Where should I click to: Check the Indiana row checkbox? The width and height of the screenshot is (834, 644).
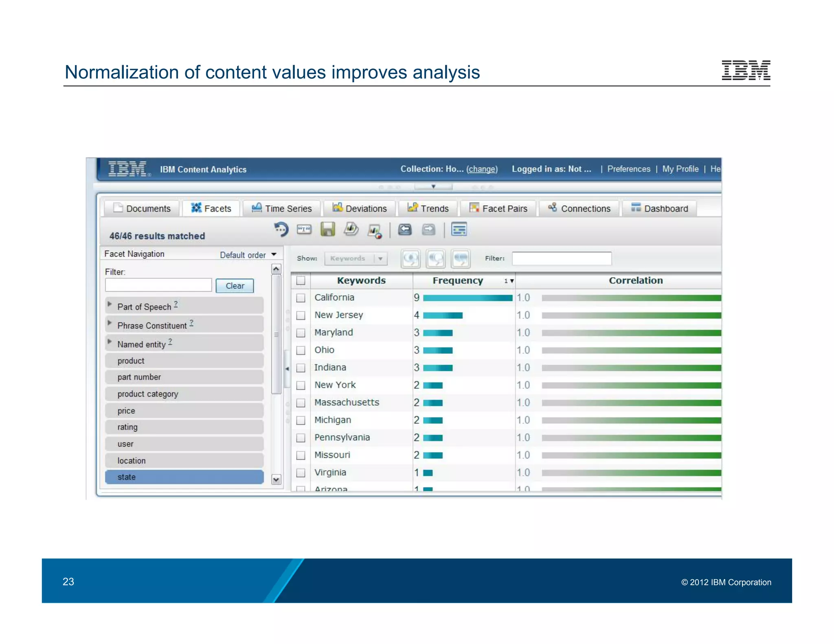click(301, 368)
